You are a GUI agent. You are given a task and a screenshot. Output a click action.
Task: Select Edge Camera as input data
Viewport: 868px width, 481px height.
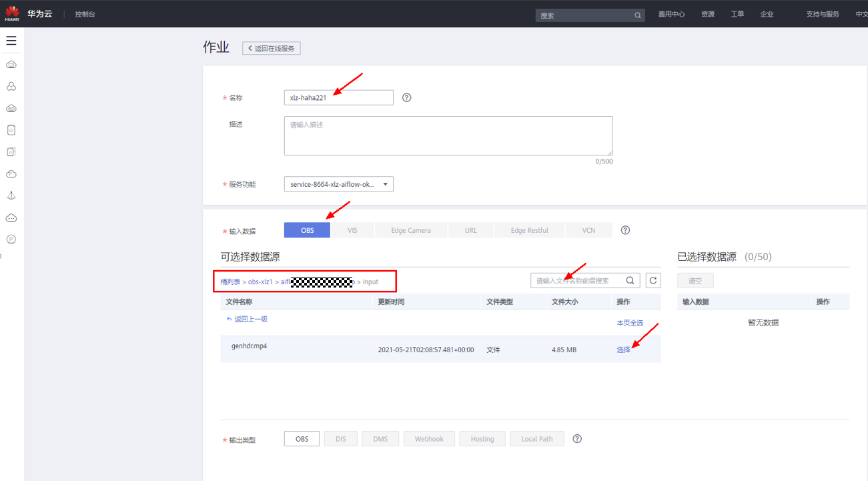(x=411, y=230)
